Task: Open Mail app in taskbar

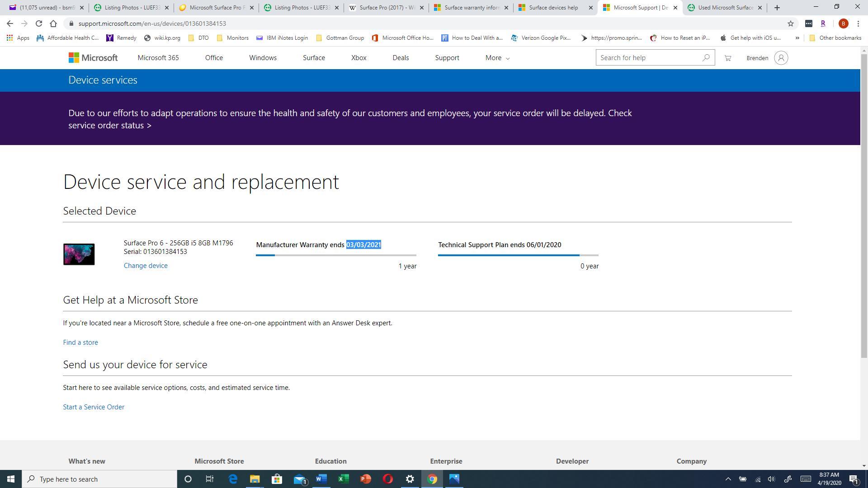Action: (299, 479)
